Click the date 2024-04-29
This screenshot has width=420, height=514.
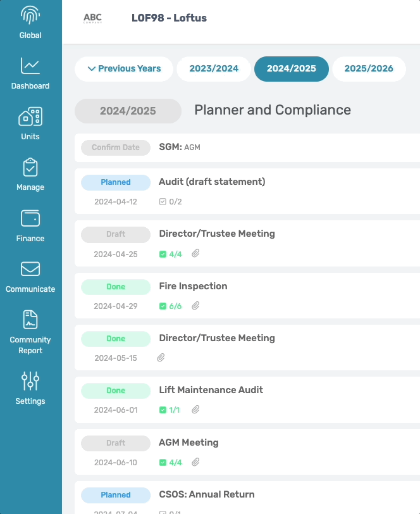click(x=116, y=306)
